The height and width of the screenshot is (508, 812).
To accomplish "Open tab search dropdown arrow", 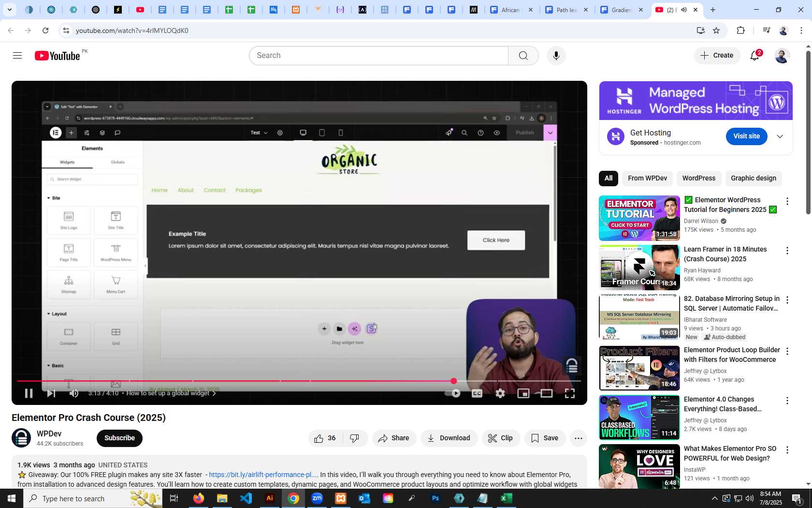I will coord(9,10).
